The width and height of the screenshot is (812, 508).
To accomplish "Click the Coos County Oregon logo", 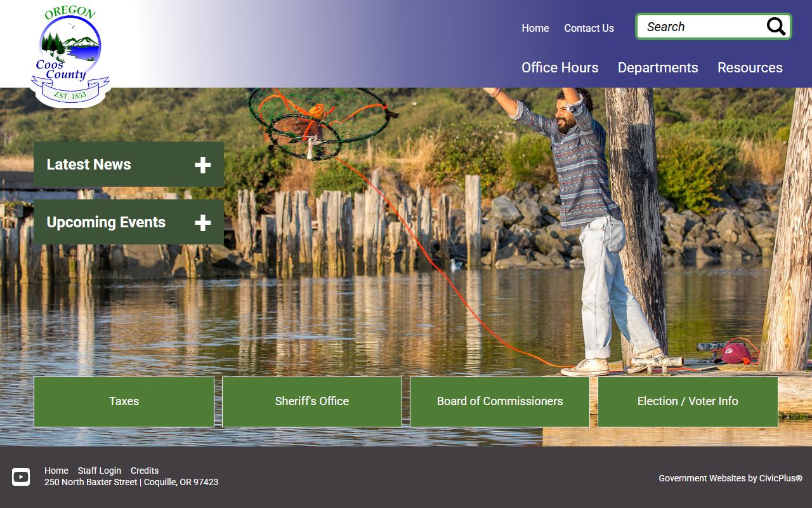I will click(70, 56).
